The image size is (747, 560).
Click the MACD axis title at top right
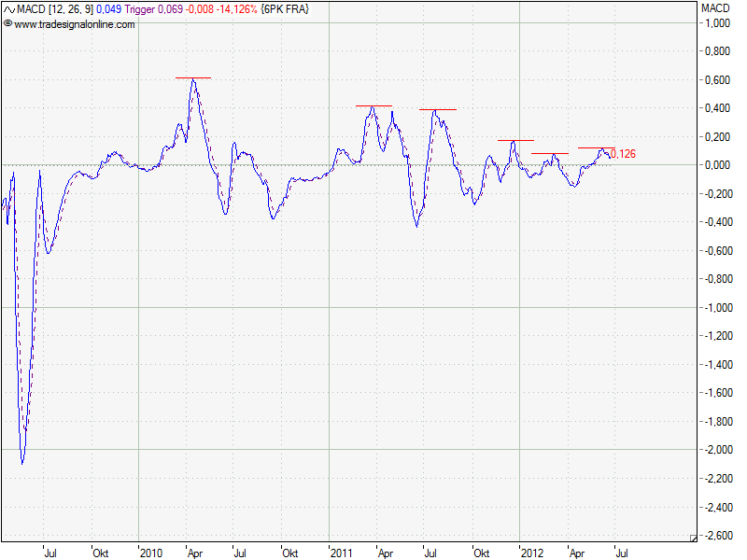[715, 8]
